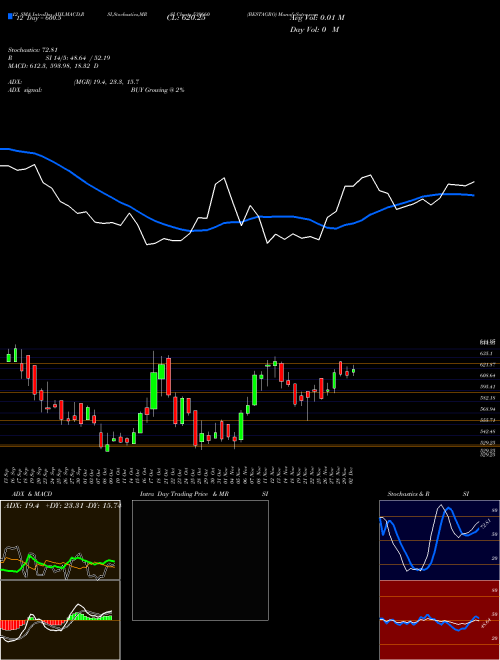The height and width of the screenshot is (660, 500).
Task: Click the 'BUY Growing @ 2%' signal text
Action: point(157,90)
